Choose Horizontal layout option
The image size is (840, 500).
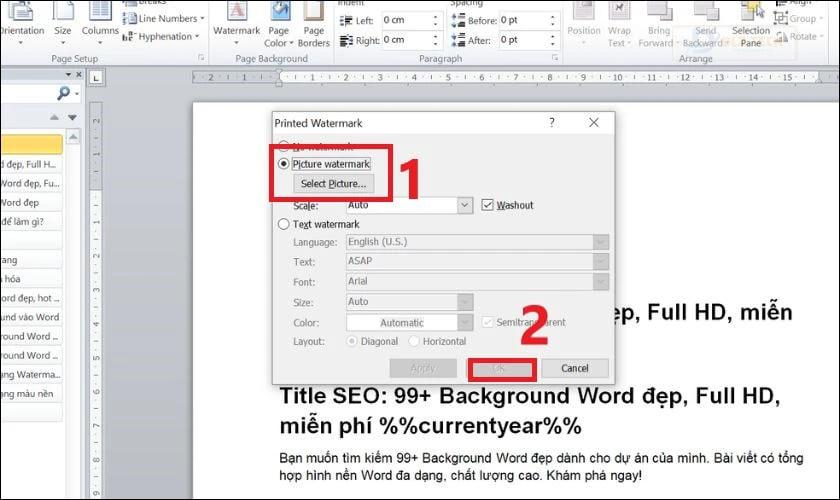(414, 341)
